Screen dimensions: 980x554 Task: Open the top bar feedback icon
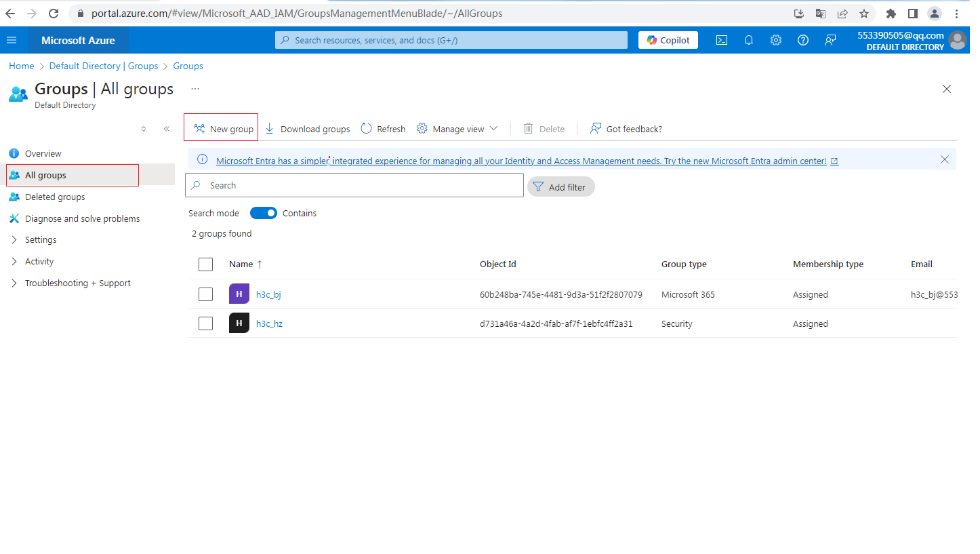(830, 40)
